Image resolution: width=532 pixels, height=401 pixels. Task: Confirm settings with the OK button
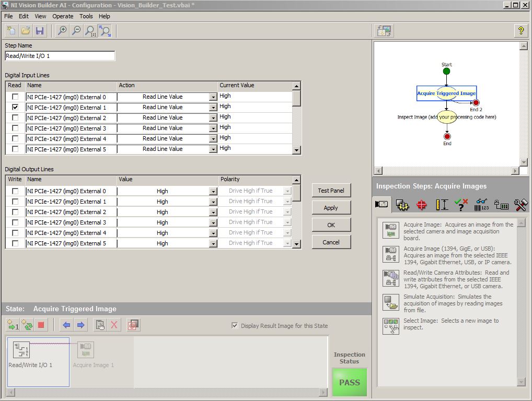pos(331,225)
